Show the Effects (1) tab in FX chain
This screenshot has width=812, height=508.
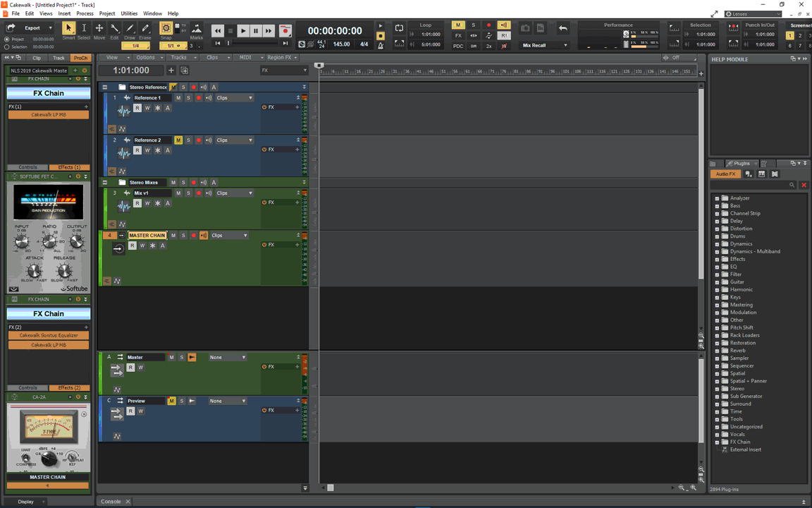click(69, 167)
